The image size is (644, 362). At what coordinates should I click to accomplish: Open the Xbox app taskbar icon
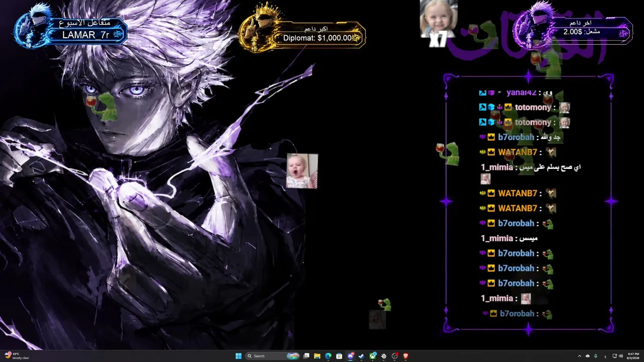pyautogui.click(x=373, y=356)
